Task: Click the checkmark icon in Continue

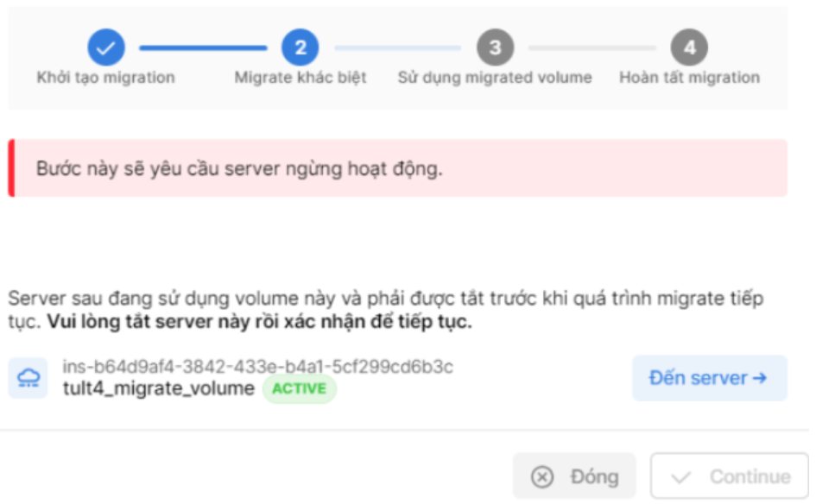Action: point(680,477)
